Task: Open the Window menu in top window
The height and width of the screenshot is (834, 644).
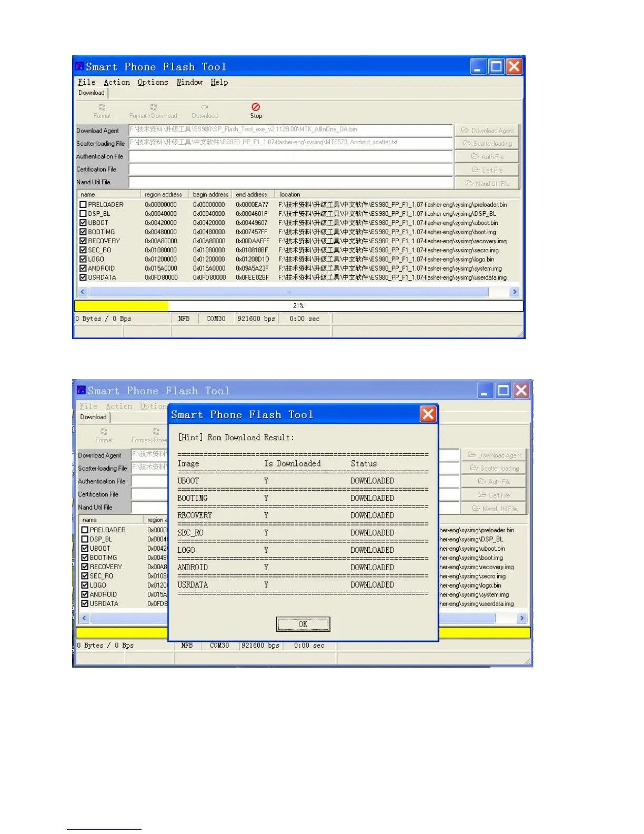Action: click(x=189, y=82)
